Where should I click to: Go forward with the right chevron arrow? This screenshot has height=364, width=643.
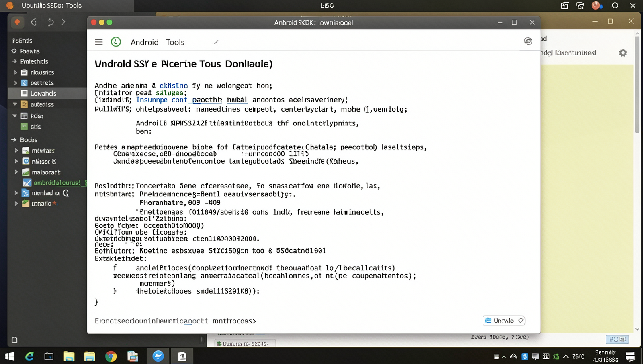point(63,22)
